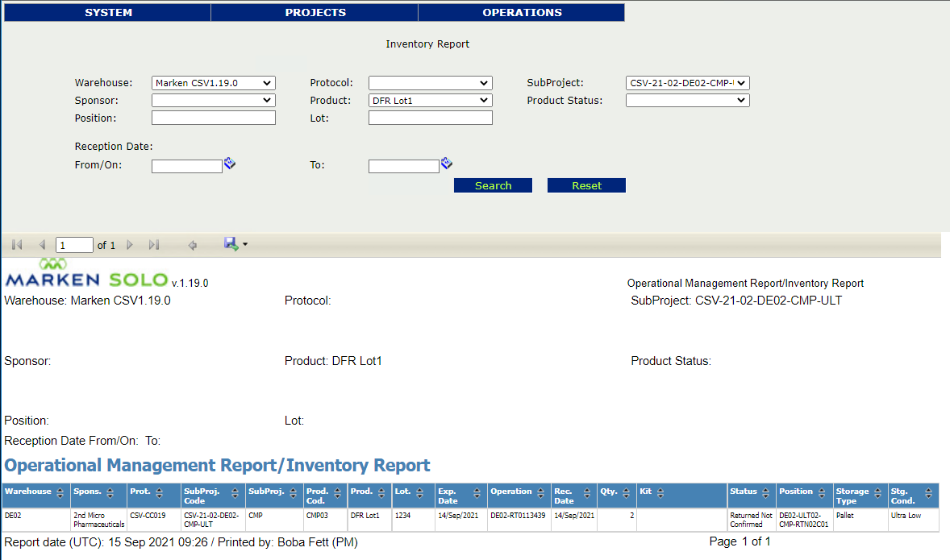Click the From/On date input field
The width and height of the screenshot is (950, 560).
point(186,166)
